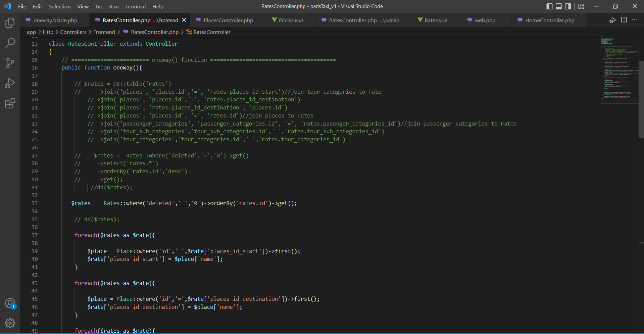Viewport: 644px width, 334px height.
Task: Open the File menu
Action: 22,6
